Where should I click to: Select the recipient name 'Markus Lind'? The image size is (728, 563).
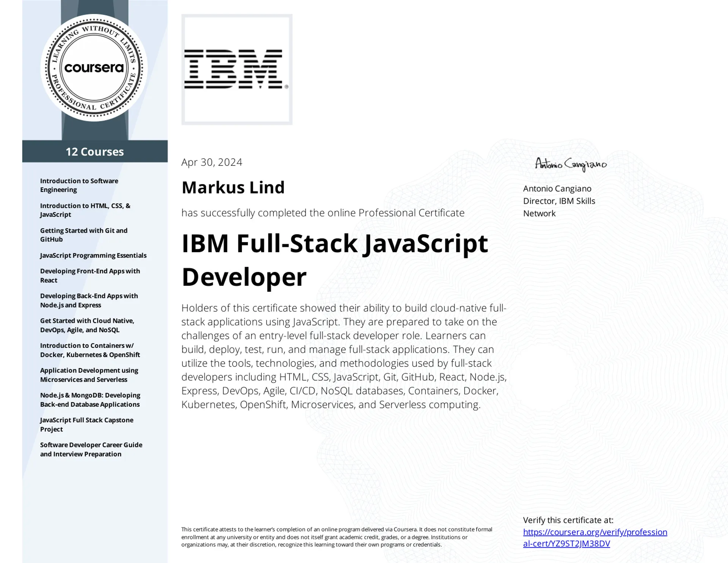(233, 187)
